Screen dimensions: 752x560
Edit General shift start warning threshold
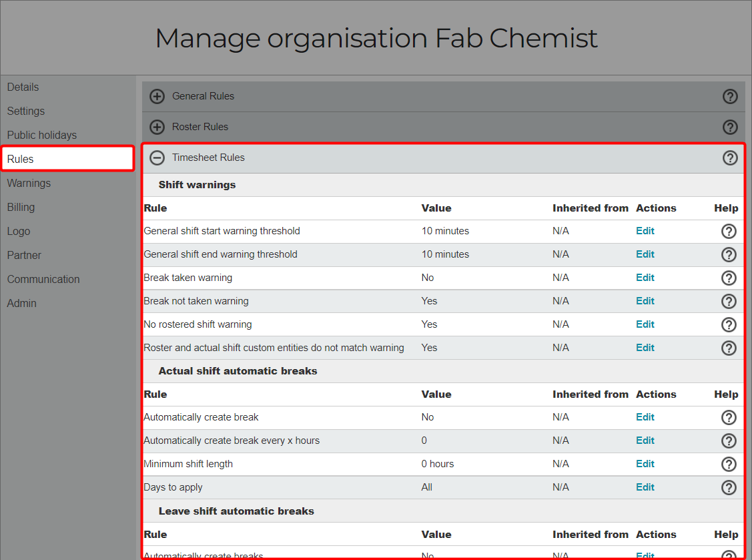645,231
